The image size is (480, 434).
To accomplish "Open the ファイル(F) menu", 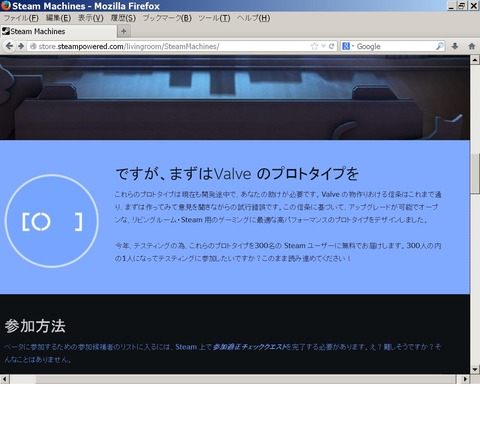I will click(x=21, y=18).
